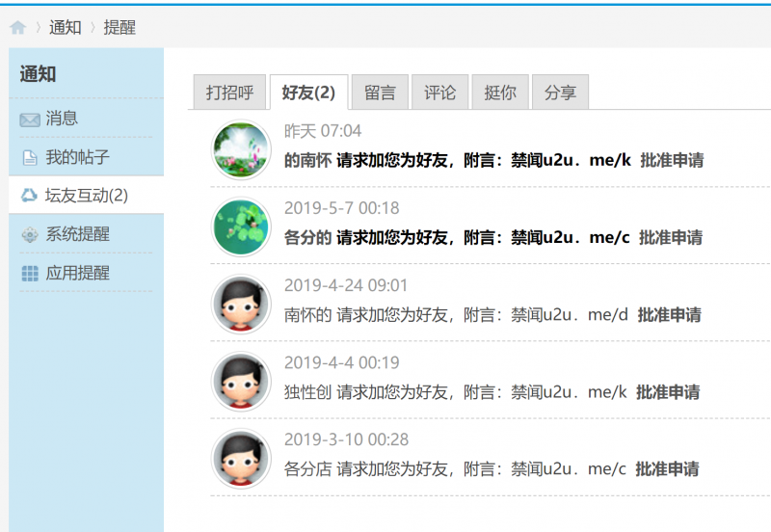Open cartoon avatar of the 2019-4-24 request
The height and width of the screenshot is (532, 771).
[240, 305]
